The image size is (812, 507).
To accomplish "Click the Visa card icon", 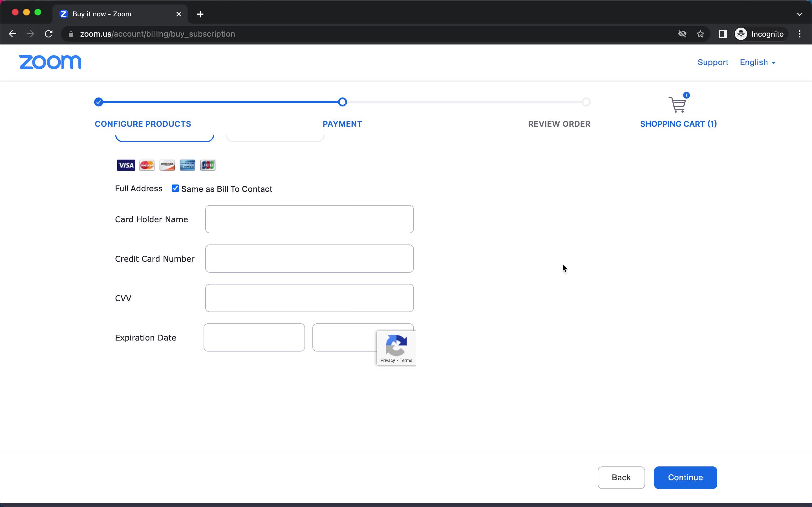I will coord(126,165).
